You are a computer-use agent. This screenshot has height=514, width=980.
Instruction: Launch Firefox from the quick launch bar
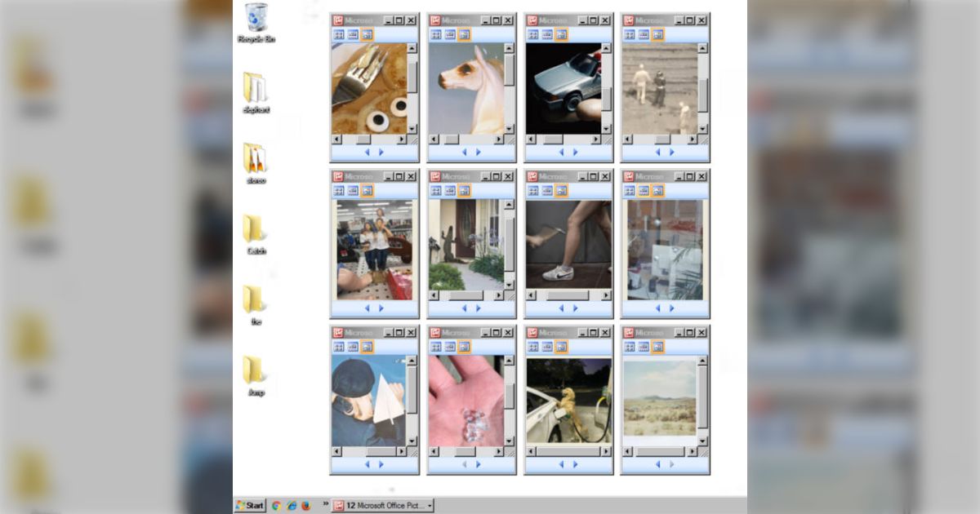(x=305, y=506)
